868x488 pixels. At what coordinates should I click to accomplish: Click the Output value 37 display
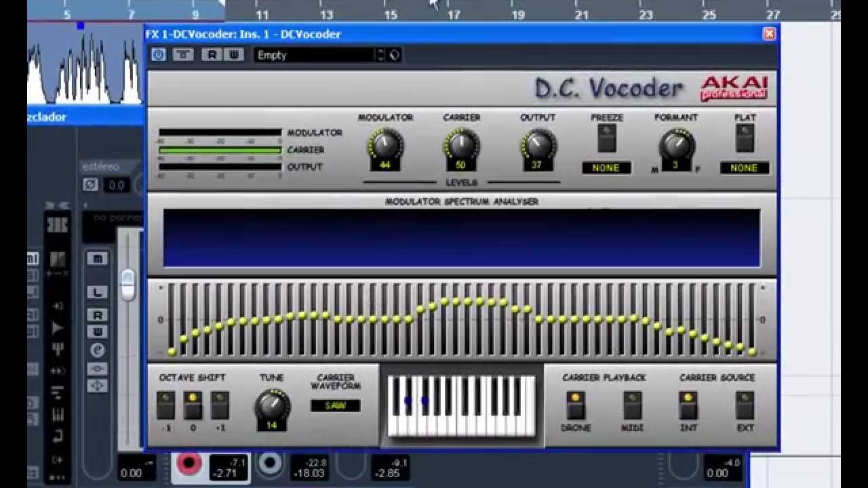tap(538, 165)
